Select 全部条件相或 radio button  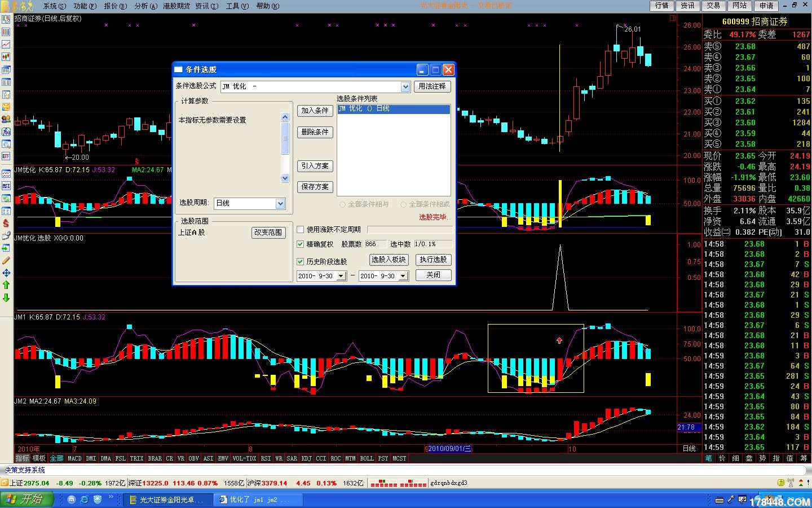(403, 204)
